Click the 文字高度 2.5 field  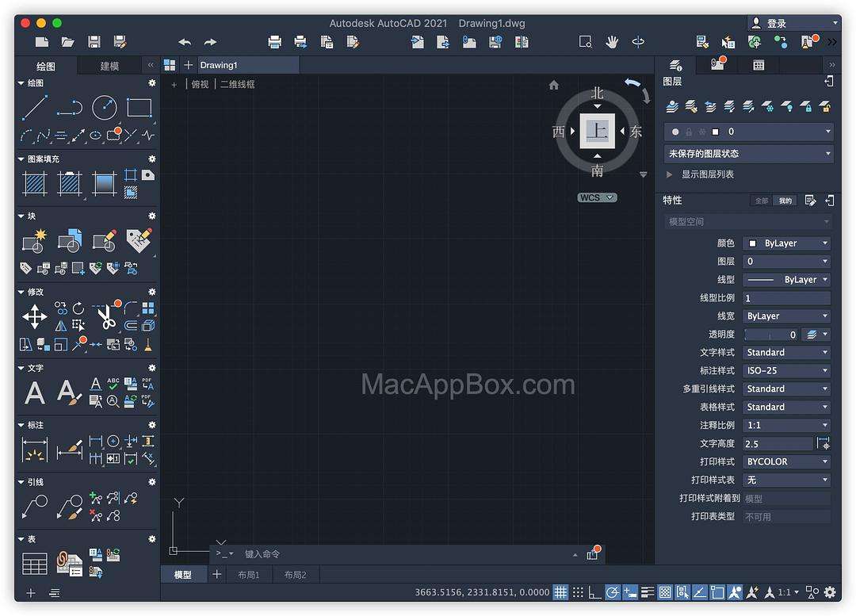coord(778,443)
